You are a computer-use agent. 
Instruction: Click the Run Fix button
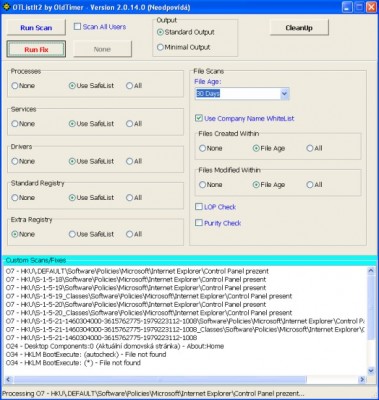click(x=36, y=49)
